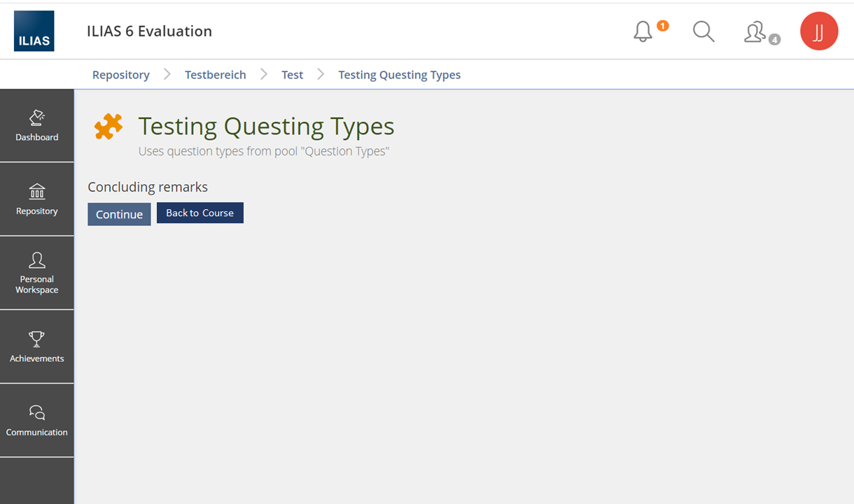Click the ILIAS logo in the header
Screen dimensions: 854x504
pyautogui.click(x=34, y=31)
